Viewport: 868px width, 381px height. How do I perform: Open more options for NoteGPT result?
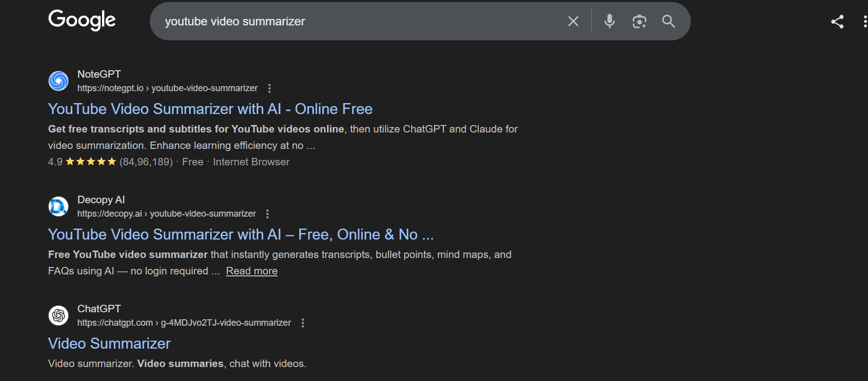click(269, 88)
